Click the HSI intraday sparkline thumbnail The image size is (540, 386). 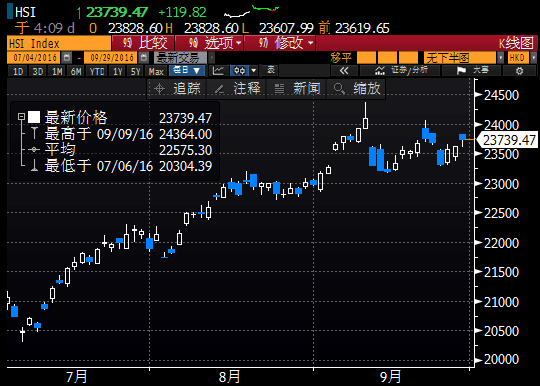(251, 11)
